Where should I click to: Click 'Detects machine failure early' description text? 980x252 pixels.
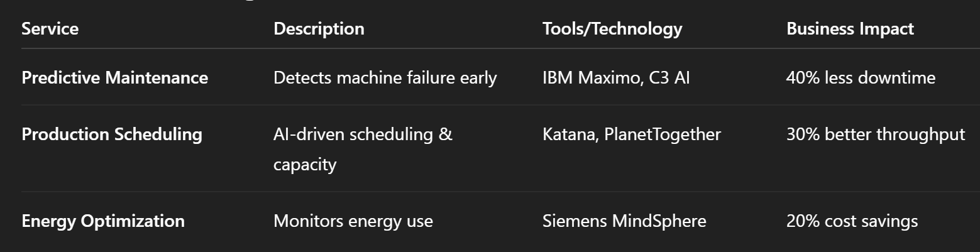tap(385, 78)
